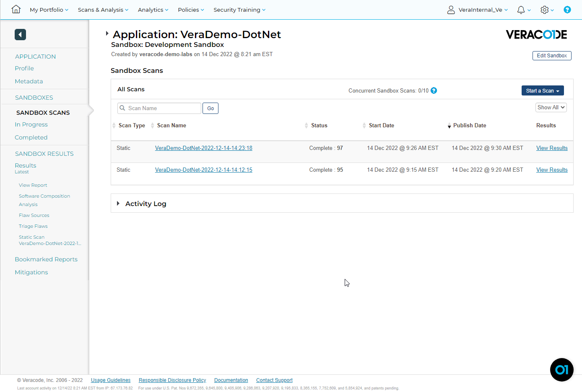Open the Analytics menu
This screenshot has height=392, width=582.
click(153, 10)
